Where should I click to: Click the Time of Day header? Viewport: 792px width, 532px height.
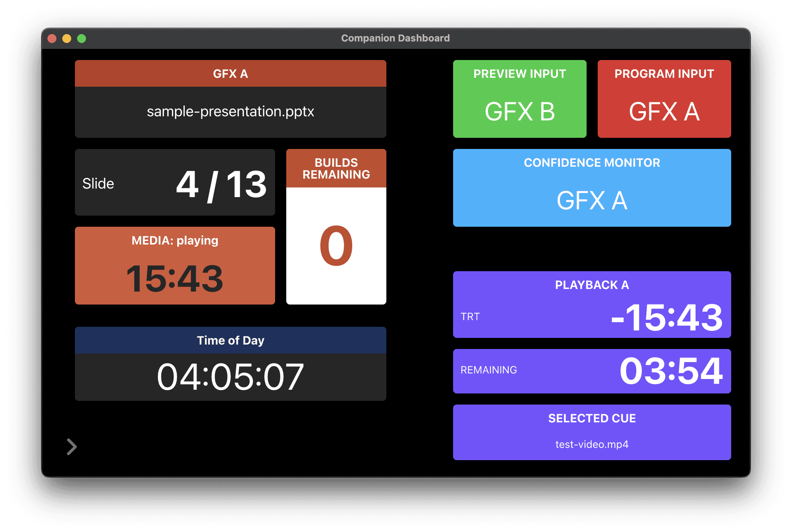230,340
